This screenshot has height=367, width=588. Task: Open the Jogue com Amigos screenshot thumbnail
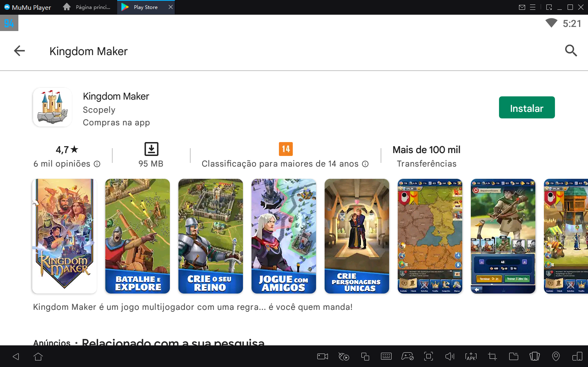(283, 236)
